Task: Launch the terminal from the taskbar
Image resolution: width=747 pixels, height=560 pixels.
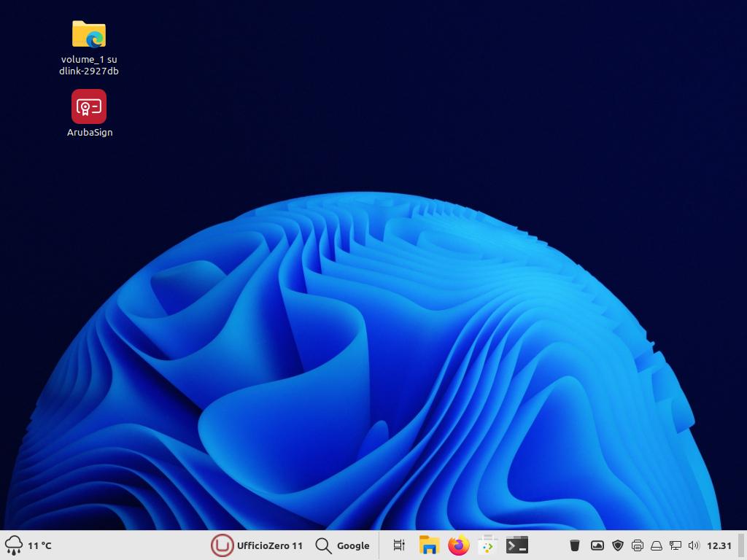Action: (x=517, y=545)
